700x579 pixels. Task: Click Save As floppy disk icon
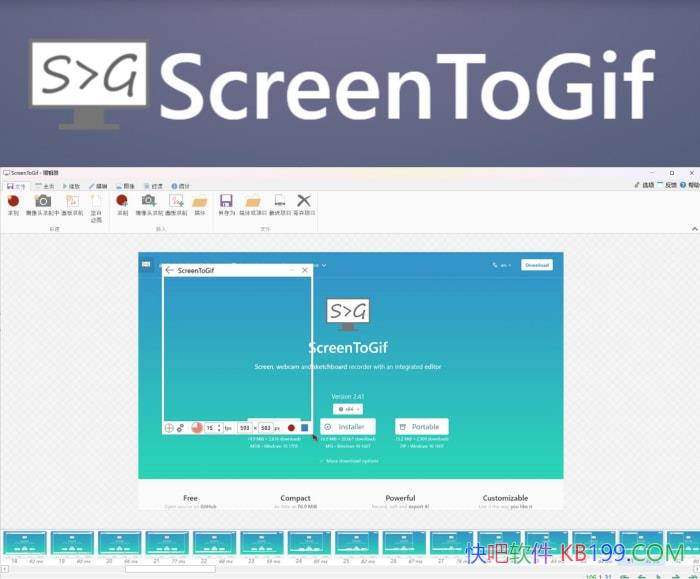[226, 202]
